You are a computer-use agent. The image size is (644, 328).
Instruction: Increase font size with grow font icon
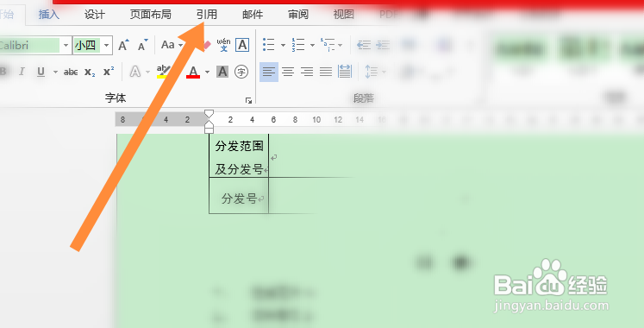pyautogui.click(x=123, y=45)
